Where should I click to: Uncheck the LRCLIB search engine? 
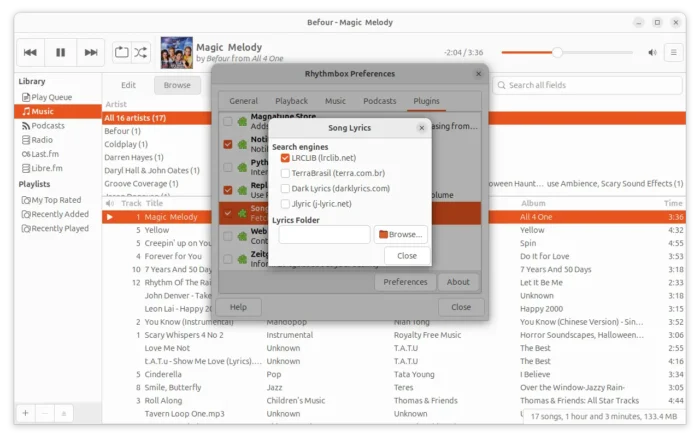click(285, 158)
